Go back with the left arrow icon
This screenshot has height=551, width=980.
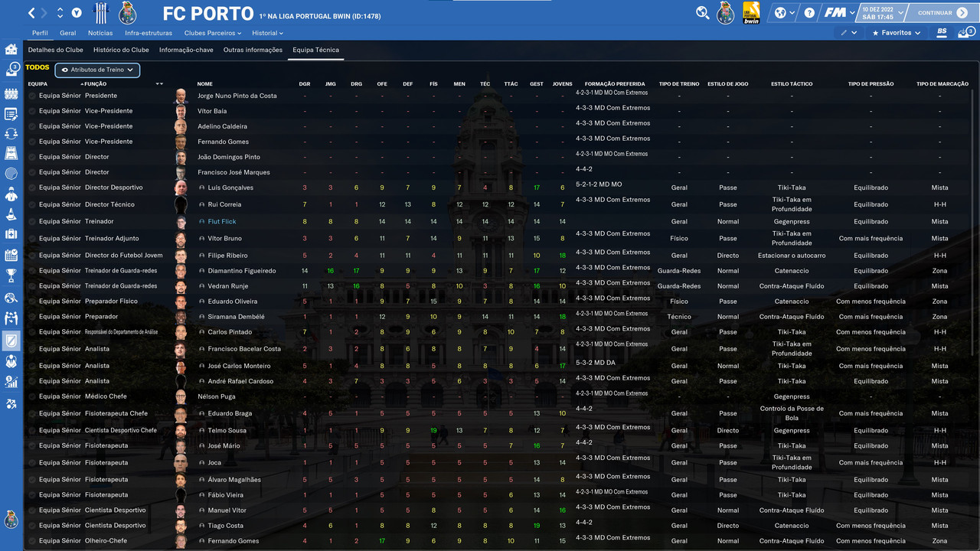coord(31,13)
